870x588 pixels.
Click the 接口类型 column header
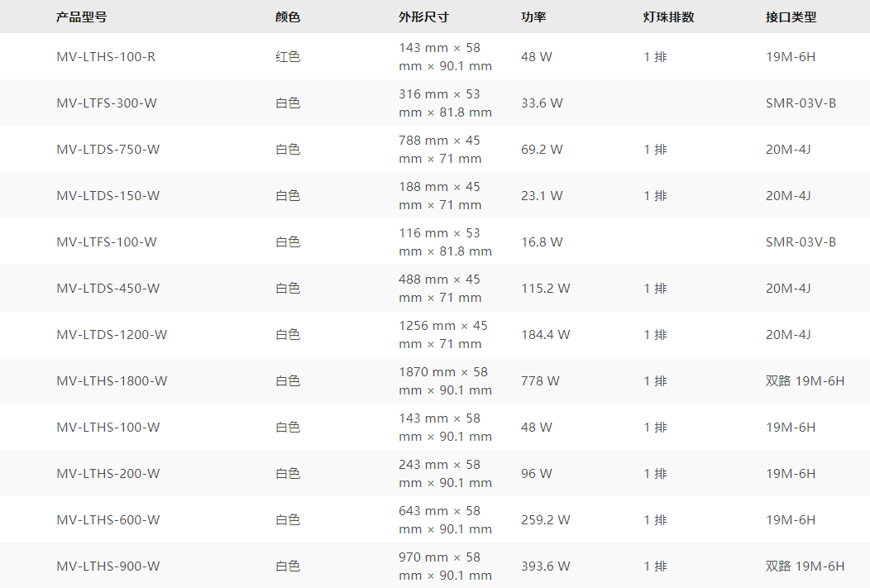coord(791,17)
